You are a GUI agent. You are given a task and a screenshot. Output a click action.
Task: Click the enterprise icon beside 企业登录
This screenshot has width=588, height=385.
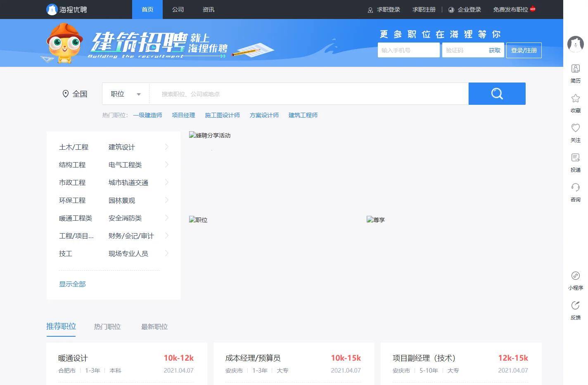coord(451,10)
